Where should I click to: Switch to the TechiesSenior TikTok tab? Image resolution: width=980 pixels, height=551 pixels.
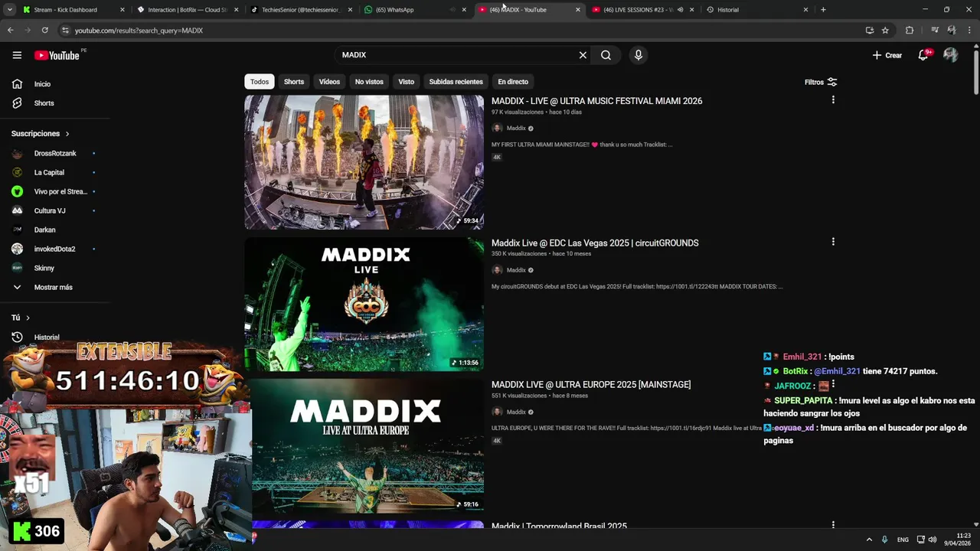299,10
